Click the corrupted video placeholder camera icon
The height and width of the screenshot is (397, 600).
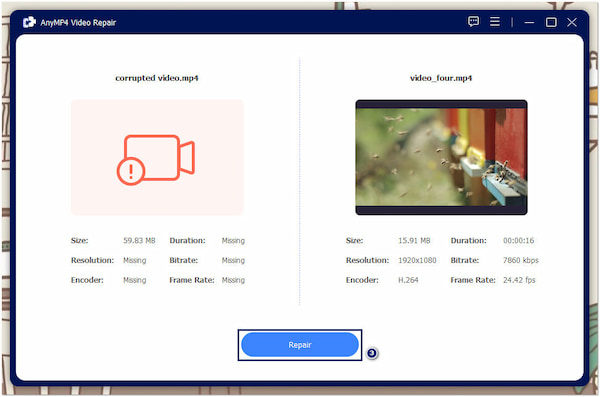click(x=156, y=159)
